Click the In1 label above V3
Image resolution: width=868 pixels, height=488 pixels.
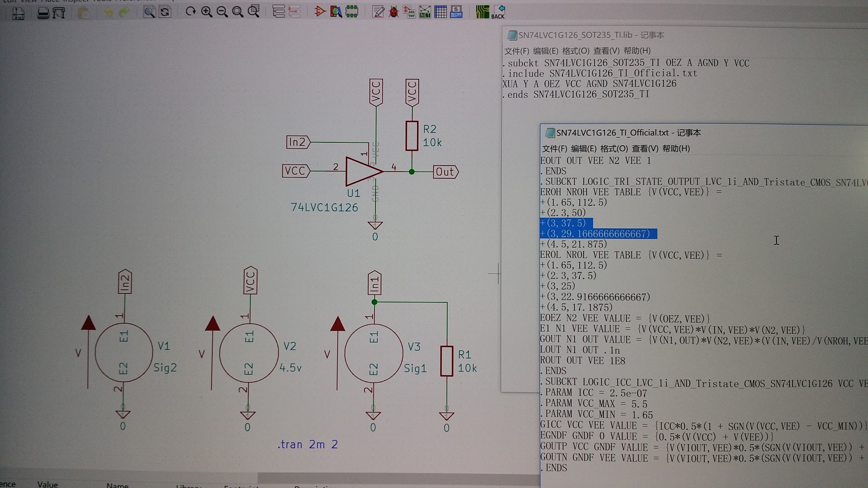(374, 283)
